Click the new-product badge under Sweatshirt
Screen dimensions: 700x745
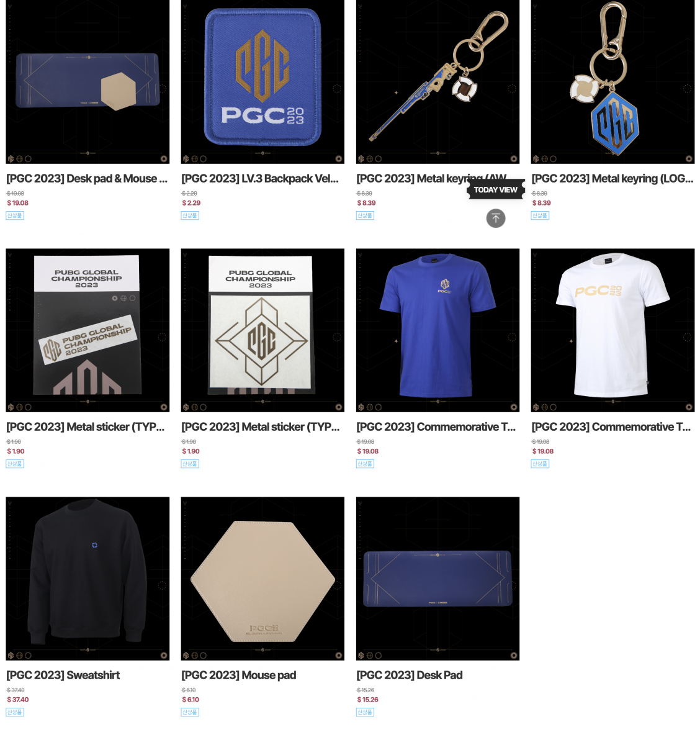pyautogui.click(x=15, y=712)
